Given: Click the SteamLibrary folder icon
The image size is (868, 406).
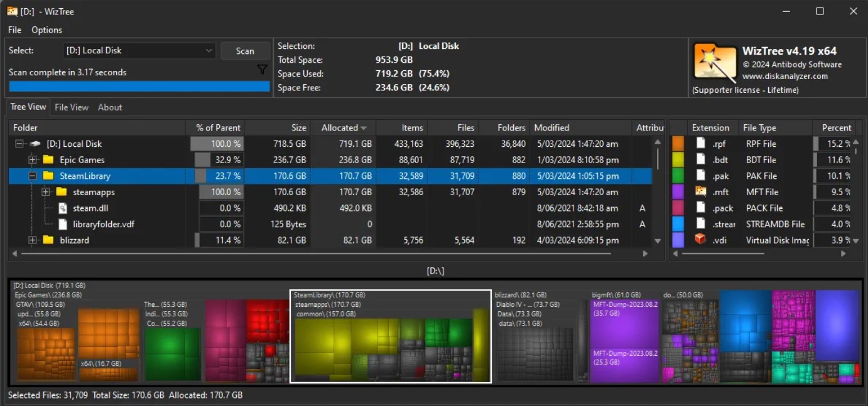Looking at the screenshot, I should (48, 176).
